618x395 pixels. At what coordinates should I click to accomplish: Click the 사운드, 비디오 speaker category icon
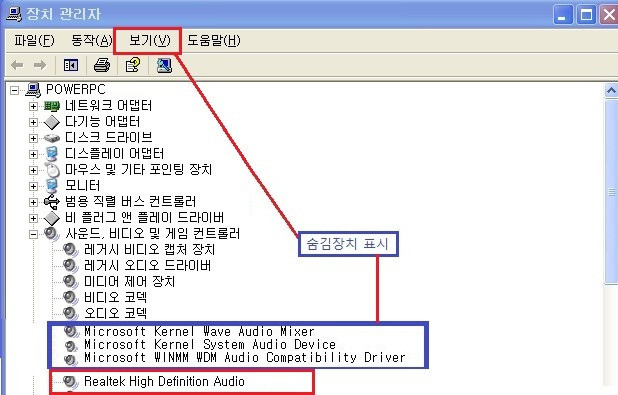click(x=52, y=233)
